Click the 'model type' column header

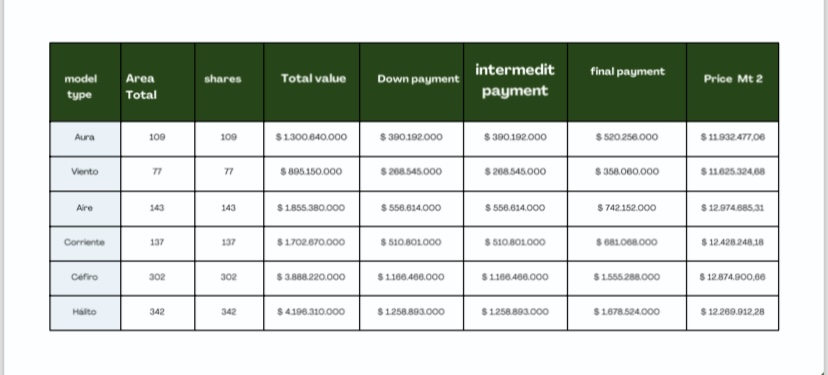coord(85,82)
